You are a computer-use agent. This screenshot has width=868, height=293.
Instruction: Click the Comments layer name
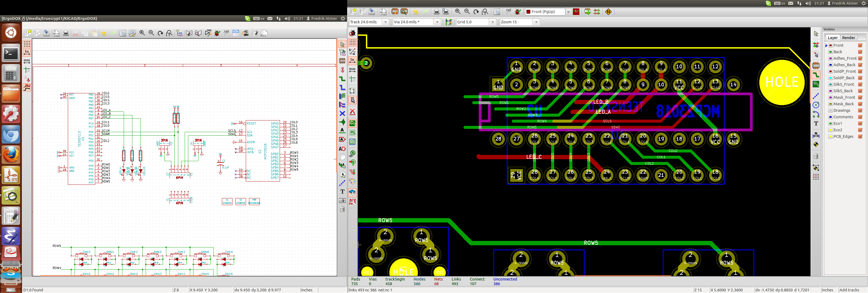843,117
